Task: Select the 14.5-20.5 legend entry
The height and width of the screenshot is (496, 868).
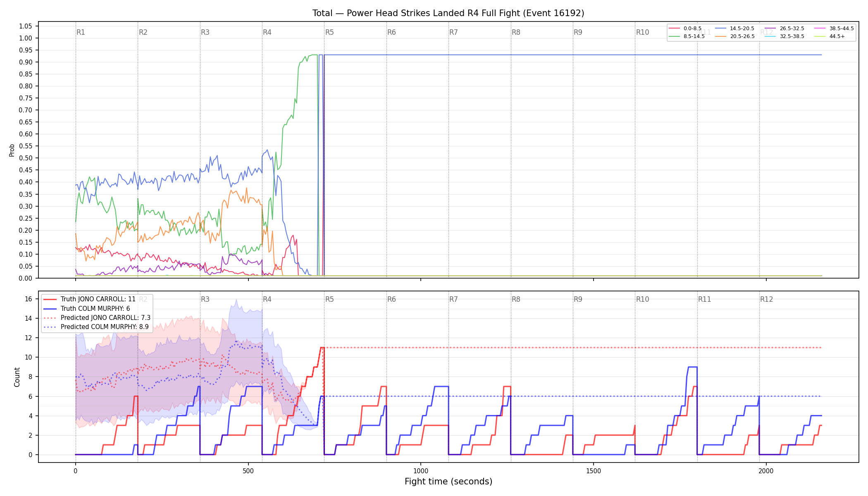Action: (x=734, y=29)
